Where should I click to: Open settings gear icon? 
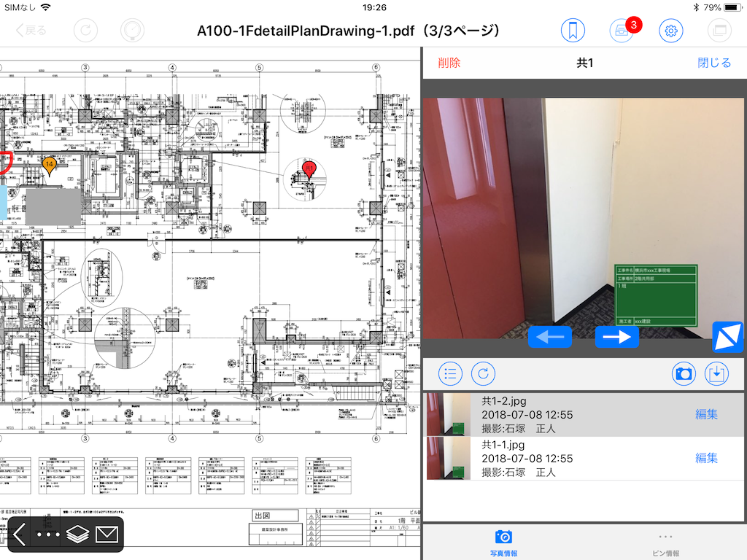tap(670, 31)
